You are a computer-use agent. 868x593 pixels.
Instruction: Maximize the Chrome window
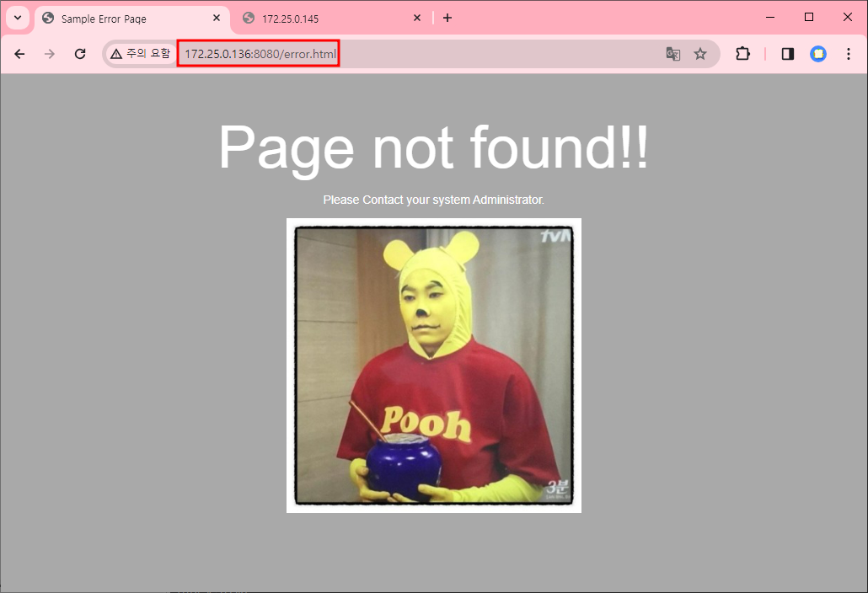click(809, 17)
